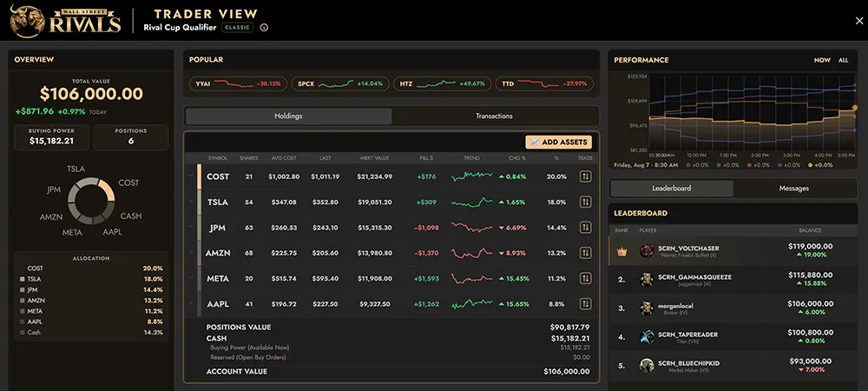Click the Positions count box

click(131, 137)
